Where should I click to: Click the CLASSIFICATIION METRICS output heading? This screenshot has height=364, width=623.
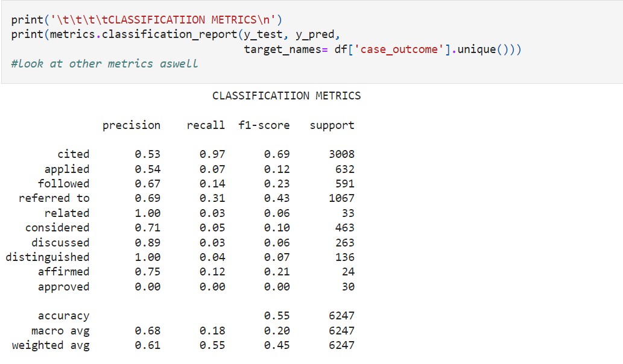[x=286, y=96]
